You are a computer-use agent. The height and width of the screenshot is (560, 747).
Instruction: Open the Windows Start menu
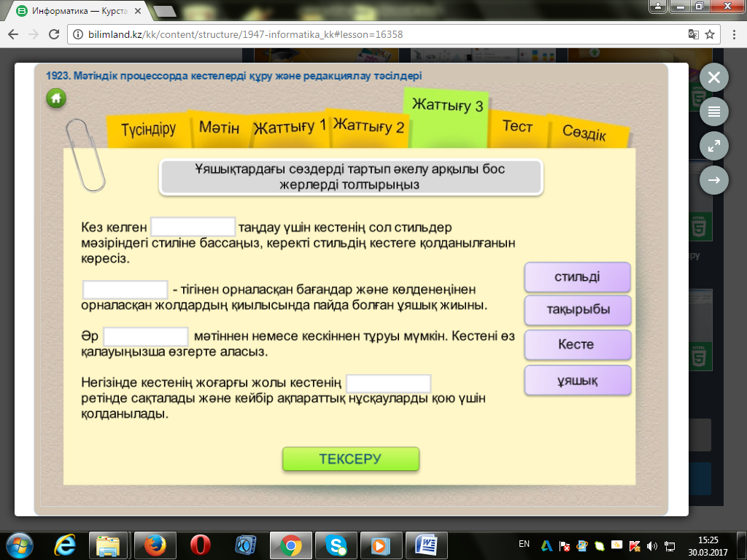coord(19,545)
